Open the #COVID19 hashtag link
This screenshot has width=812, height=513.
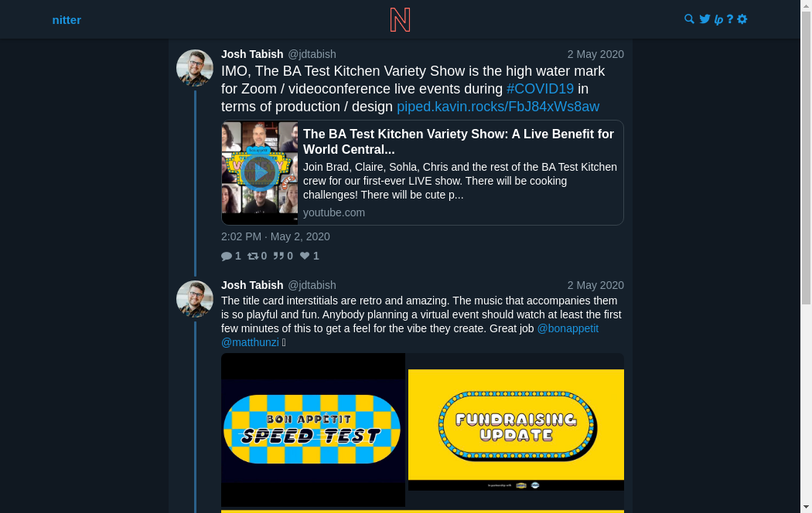point(540,89)
